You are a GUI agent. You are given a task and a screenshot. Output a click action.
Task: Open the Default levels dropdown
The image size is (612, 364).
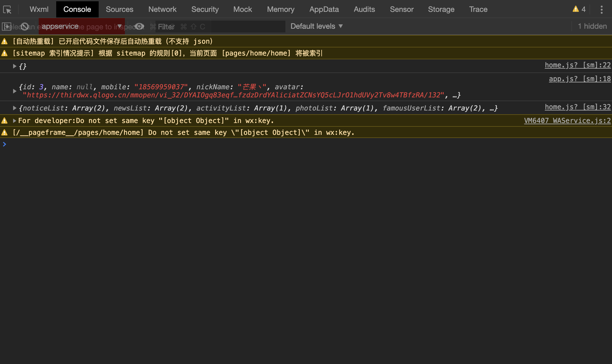point(317,27)
